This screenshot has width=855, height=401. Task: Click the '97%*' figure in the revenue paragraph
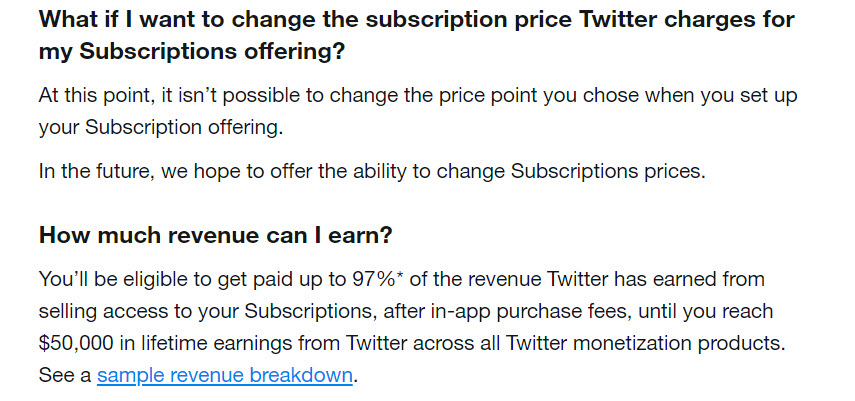[x=375, y=279]
